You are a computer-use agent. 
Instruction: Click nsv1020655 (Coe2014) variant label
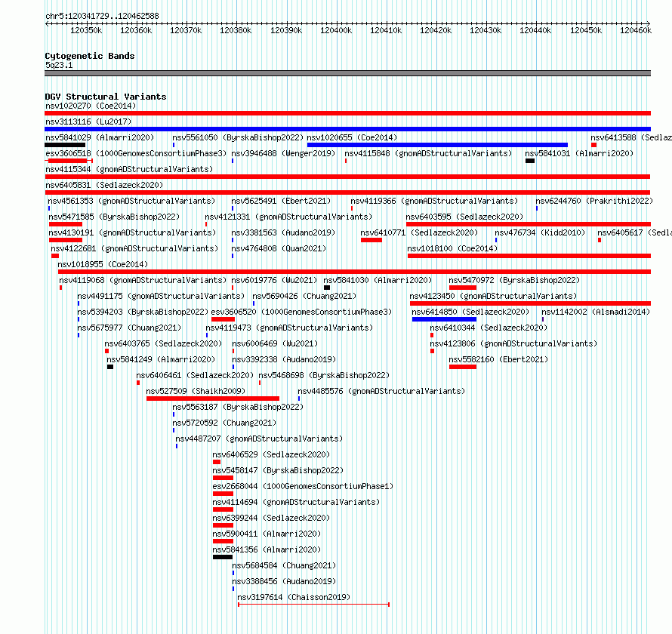352,137
